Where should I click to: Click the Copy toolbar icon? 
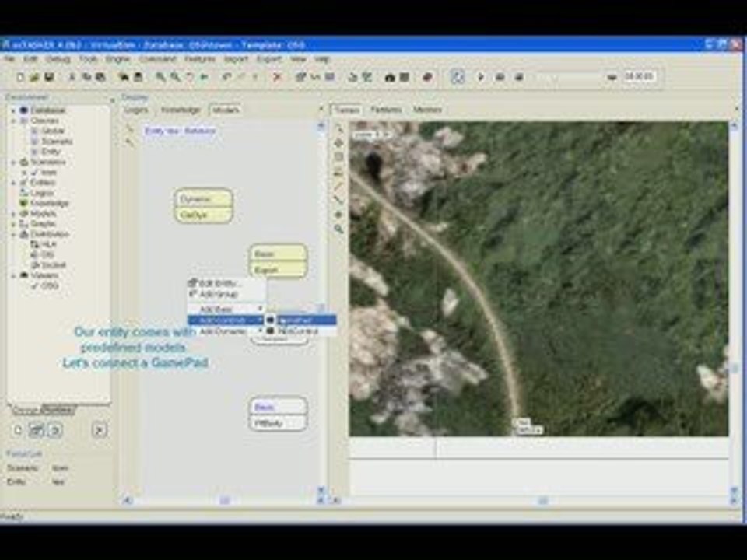(86, 77)
